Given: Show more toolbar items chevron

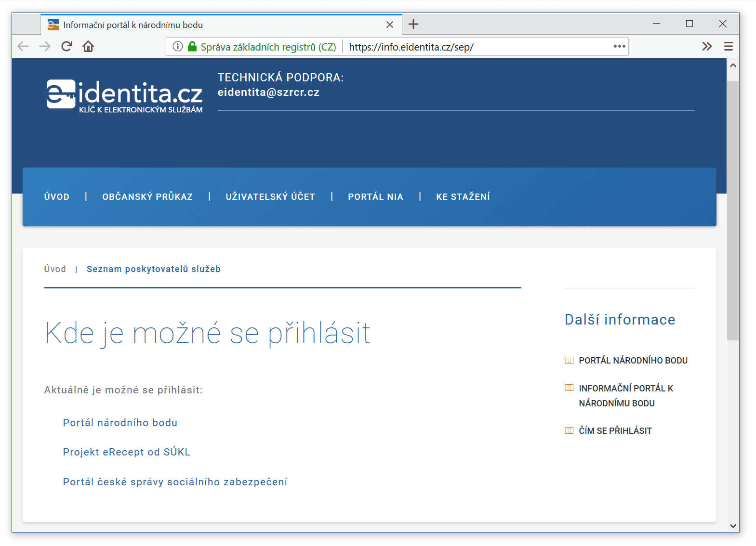Looking at the screenshot, I should coord(707,47).
